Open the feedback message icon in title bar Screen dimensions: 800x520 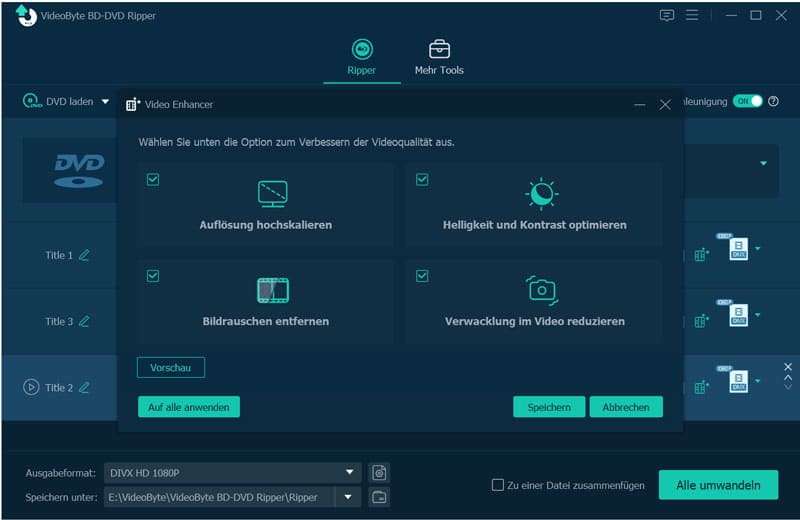[666, 15]
